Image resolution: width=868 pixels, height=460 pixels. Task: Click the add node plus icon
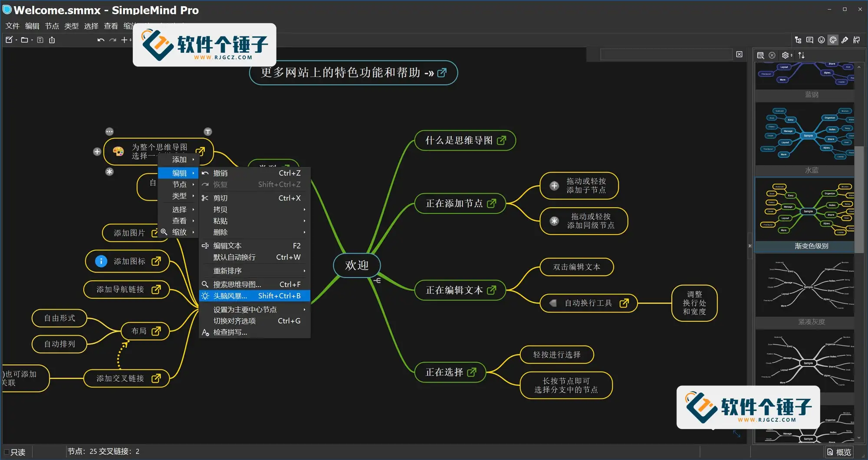click(x=124, y=40)
